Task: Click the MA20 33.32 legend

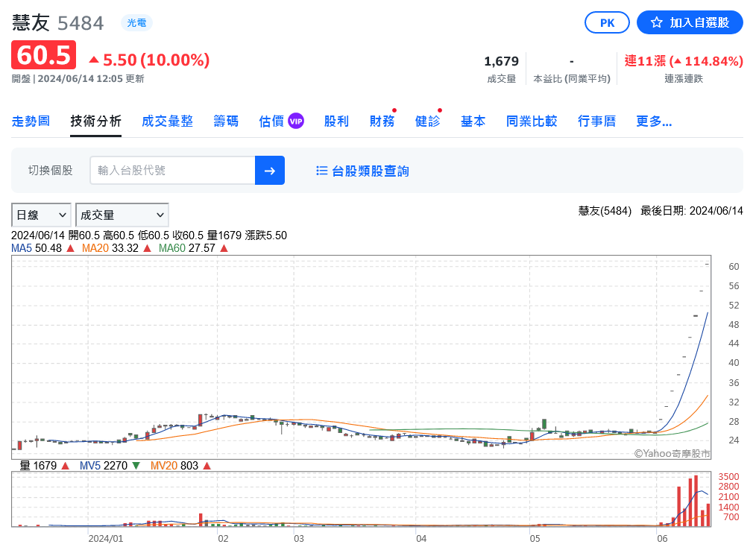Action: pos(116,248)
